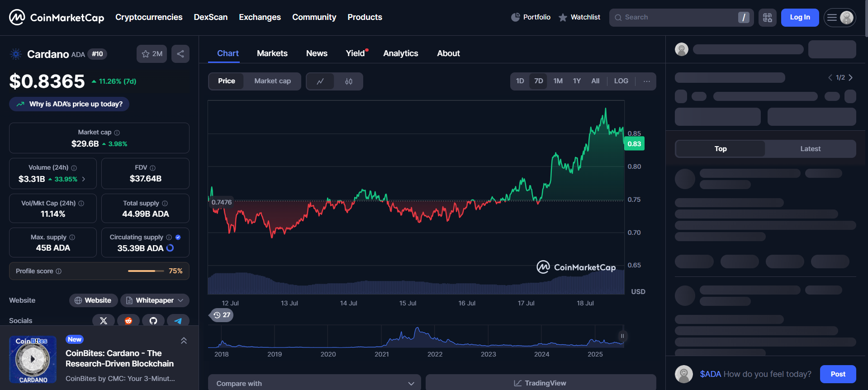Open the Markets tab

pos(272,53)
